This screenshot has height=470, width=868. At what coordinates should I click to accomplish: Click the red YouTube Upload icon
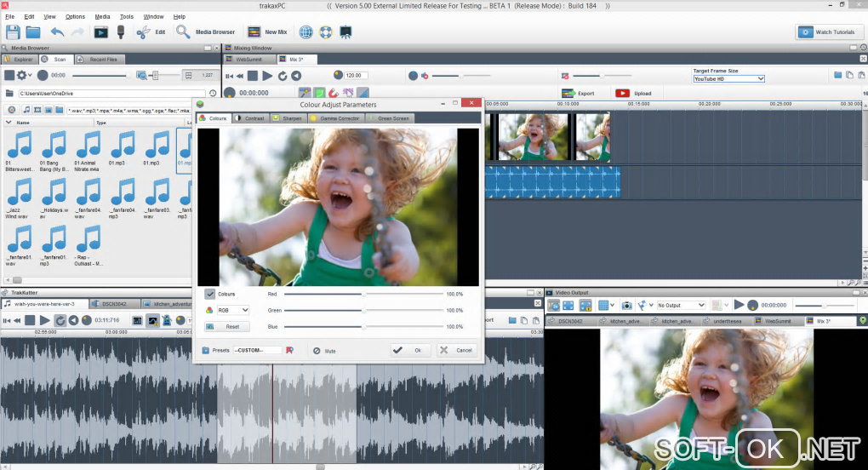tap(622, 93)
